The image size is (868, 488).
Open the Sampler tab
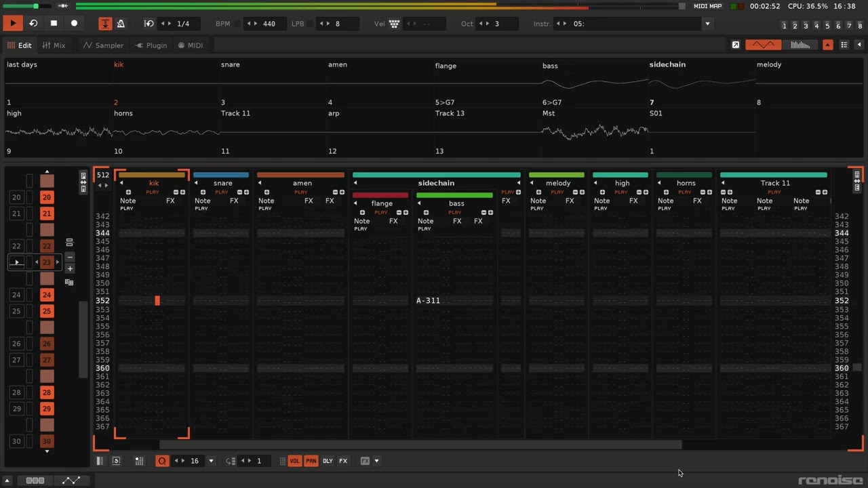(103, 45)
